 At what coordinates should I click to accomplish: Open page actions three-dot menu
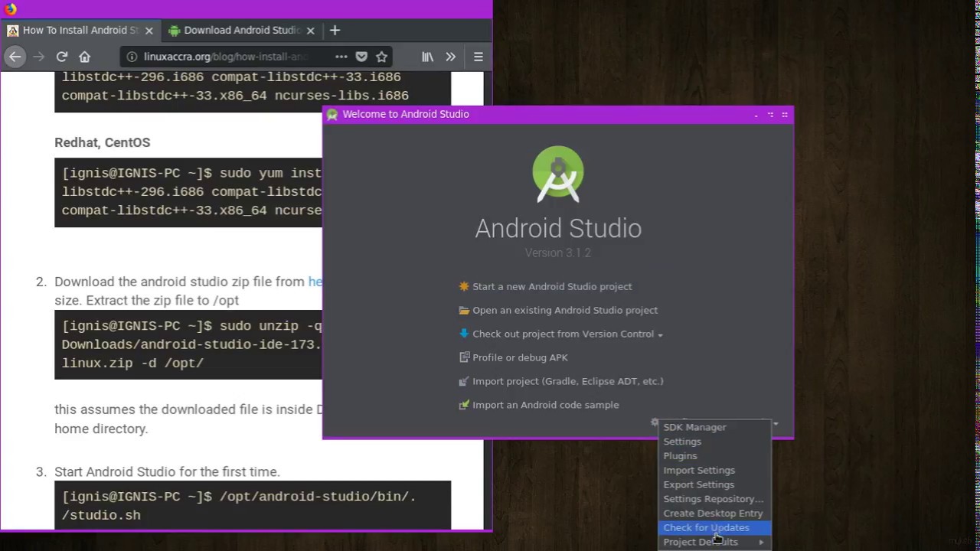click(341, 57)
